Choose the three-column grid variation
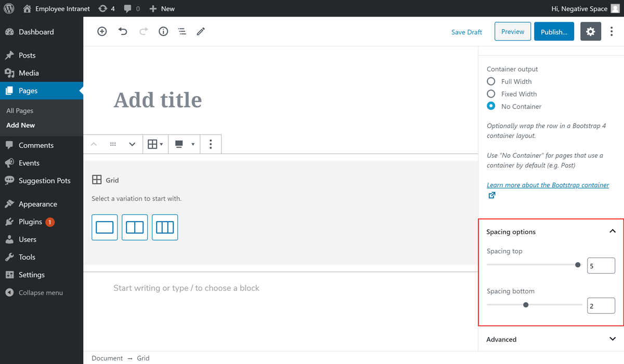624x364 pixels. [x=165, y=227]
